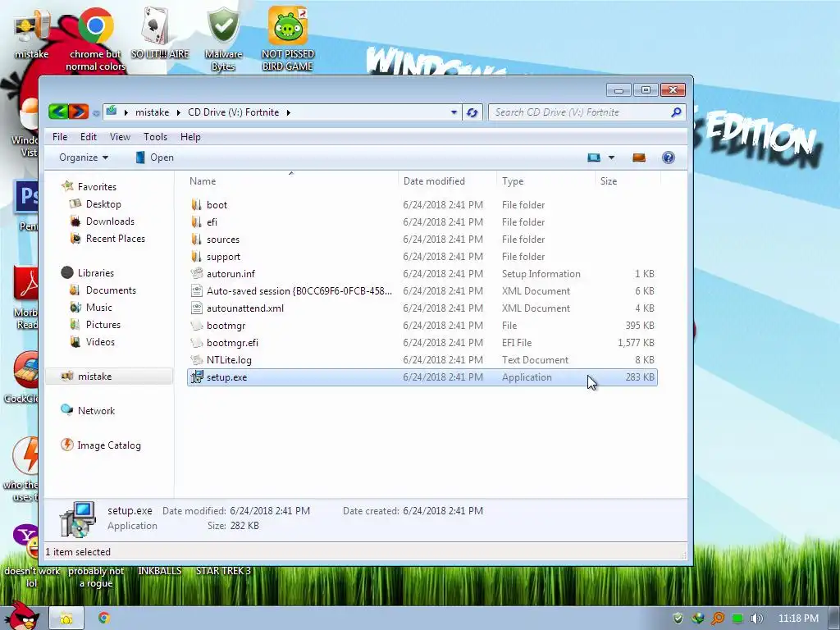Click the magnifier tray icon
Screen dimensions: 840x630
pos(718,619)
